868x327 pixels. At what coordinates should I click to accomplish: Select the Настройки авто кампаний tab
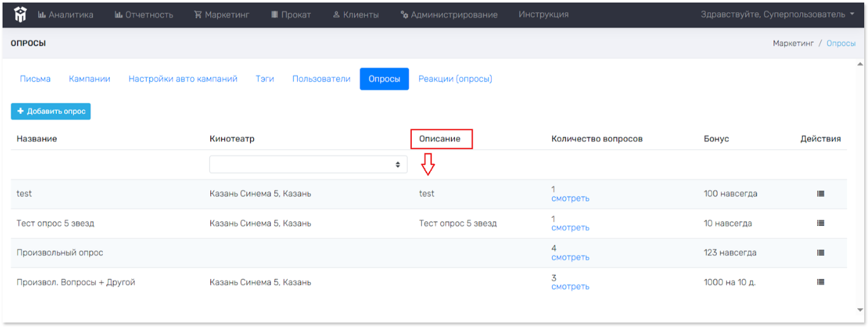[182, 79]
